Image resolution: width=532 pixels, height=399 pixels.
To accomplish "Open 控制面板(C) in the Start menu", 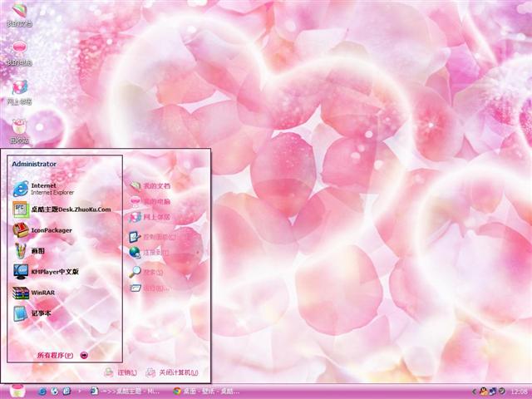I will click(152, 237).
